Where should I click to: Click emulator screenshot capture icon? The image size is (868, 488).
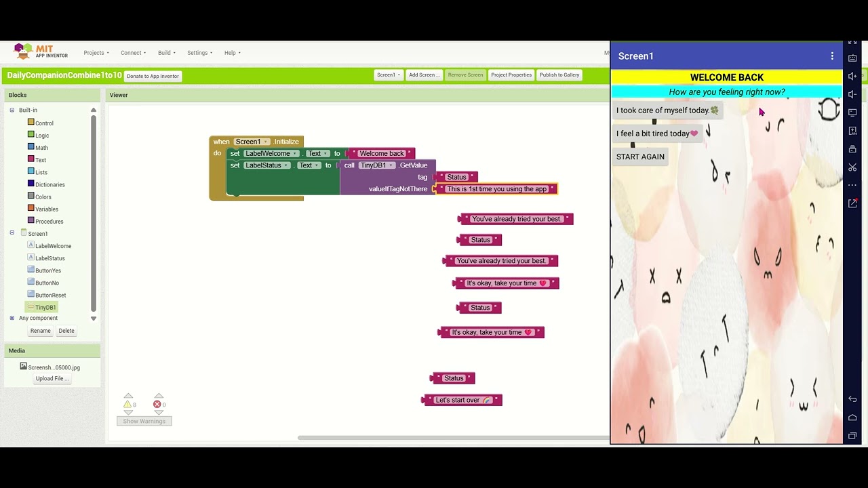tap(852, 131)
